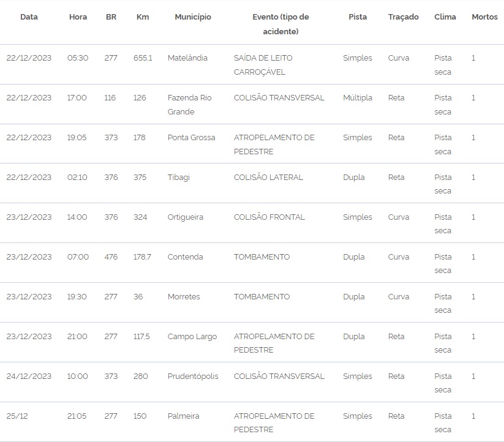Click the Hora column header

coord(78,17)
